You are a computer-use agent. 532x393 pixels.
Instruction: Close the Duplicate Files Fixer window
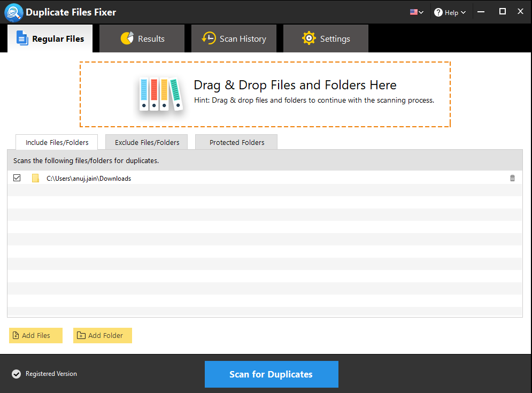point(520,12)
